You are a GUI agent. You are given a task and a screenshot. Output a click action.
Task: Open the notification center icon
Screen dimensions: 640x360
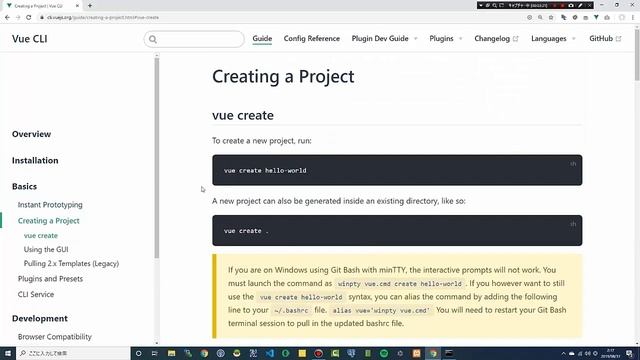(x=630, y=353)
